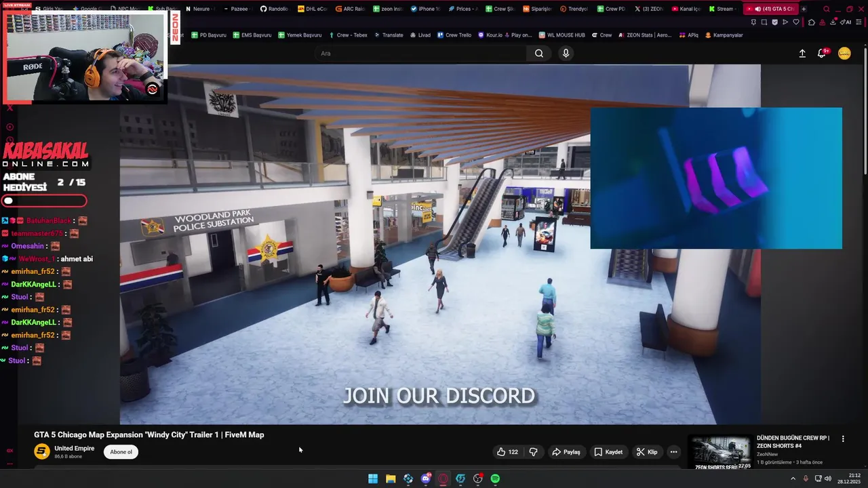Create a clip with the Klip button
This screenshot has height=488, width=868.
coord(647,452)
